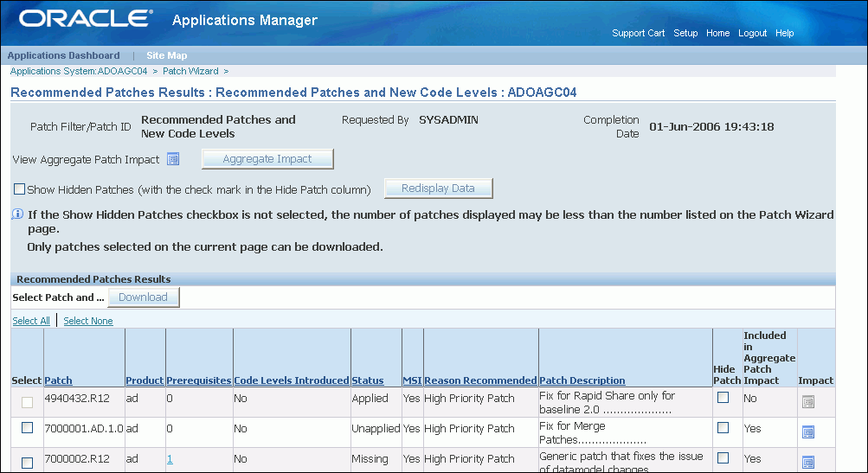This screenshot has height=473, width=868.
Task: Select checkbox for patch 7000001.AD.1.0
Action: pyautogui.click(x=27, y=428)
